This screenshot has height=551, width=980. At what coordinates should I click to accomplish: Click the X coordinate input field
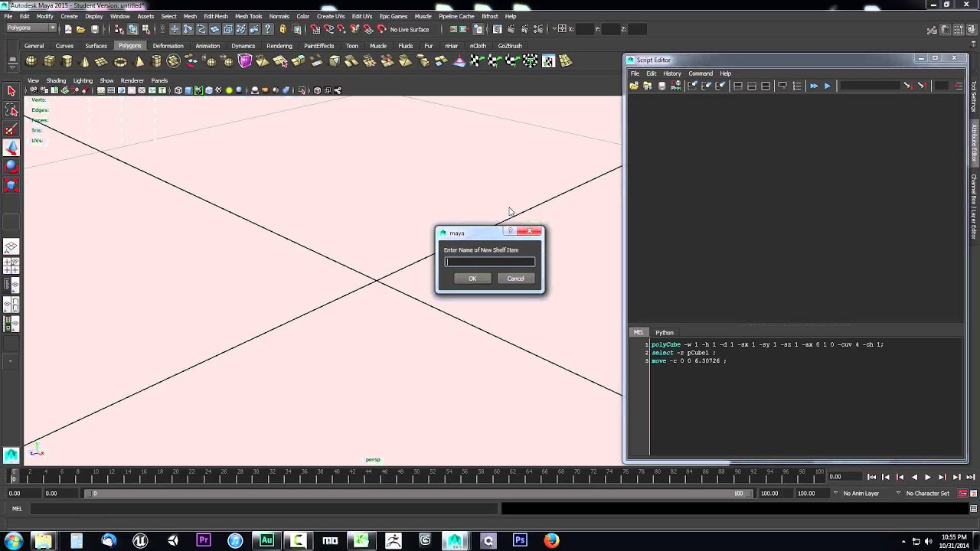[x=584, y=29]
